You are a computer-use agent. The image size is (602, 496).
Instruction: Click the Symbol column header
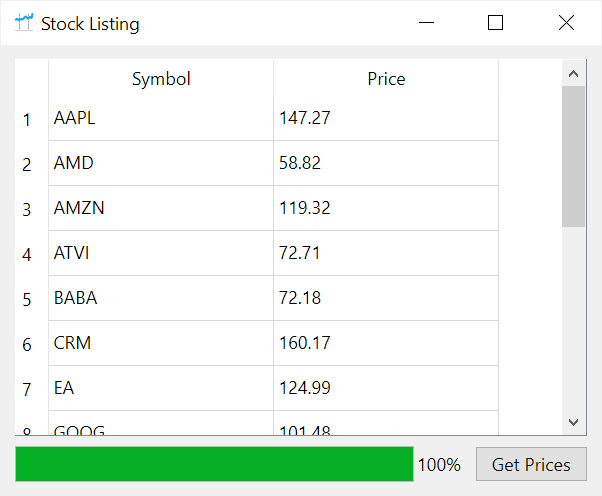tap(161, 78)
